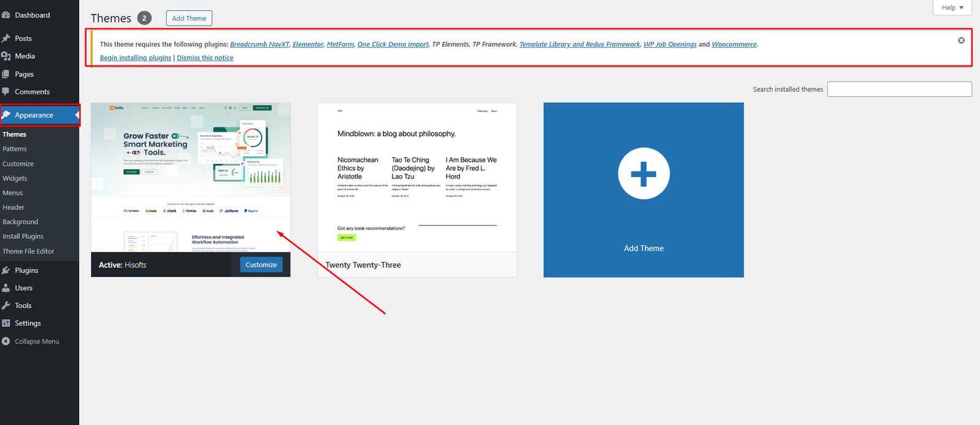Dismiss the required plugins notice with X
This screenshot has width=980, height=425.
click(961, 40)
